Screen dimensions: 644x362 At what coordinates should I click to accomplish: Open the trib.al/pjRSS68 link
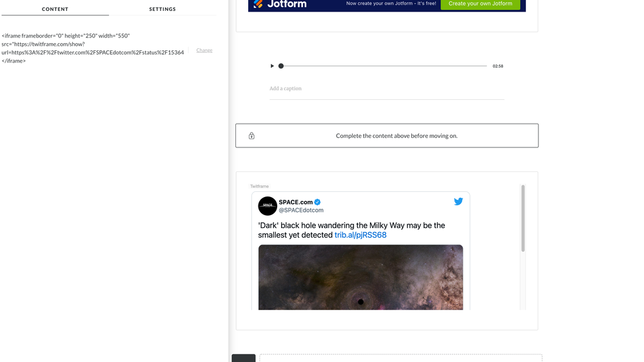pos(360,235)
